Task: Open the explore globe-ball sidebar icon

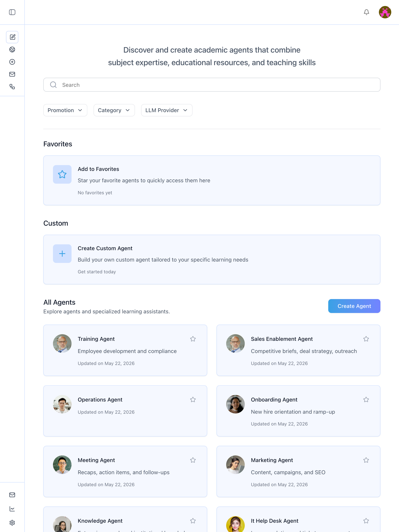Action: tap(12, 49)
